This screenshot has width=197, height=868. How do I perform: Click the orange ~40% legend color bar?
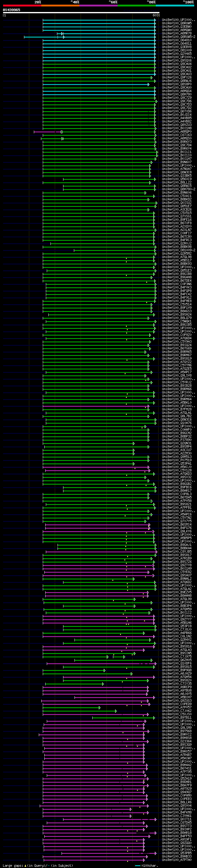60,6
